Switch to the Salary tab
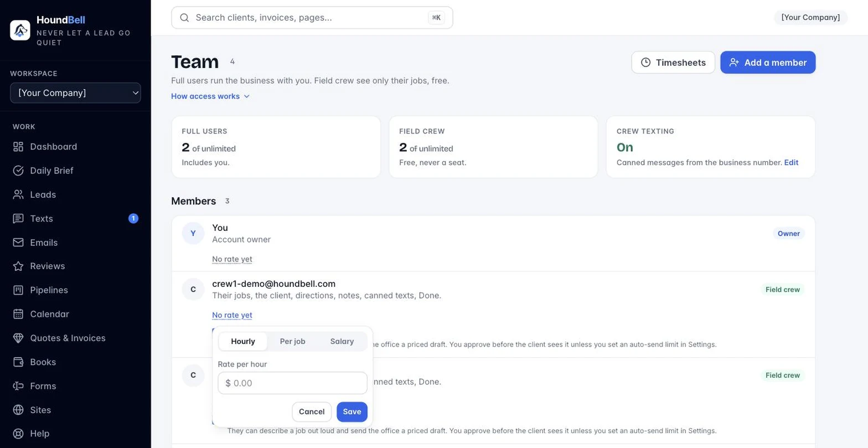The height and width of the screenshot is (448, 868). pyautogui.click(x=342, y=342)
